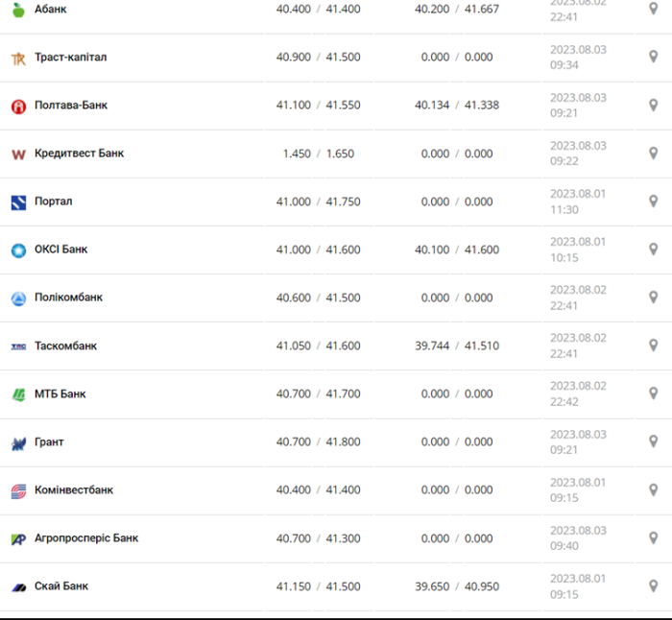Click the Абанк green apple logo

click(17, 10)
